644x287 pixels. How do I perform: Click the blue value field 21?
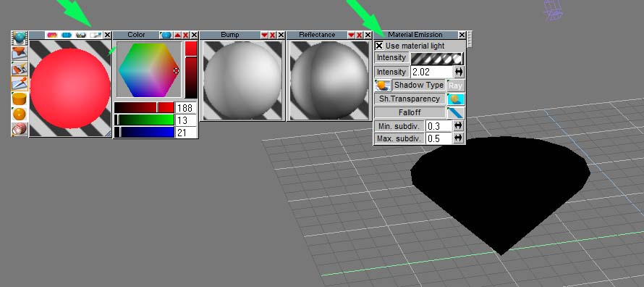pos(186,132)
